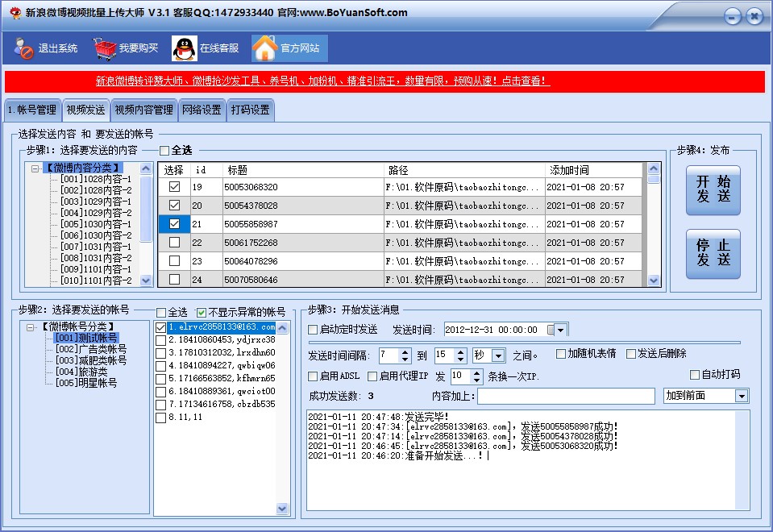Uncheck account 1. elrvc2858133@163.com
This screenshot has width=773, height=532.
160,327
